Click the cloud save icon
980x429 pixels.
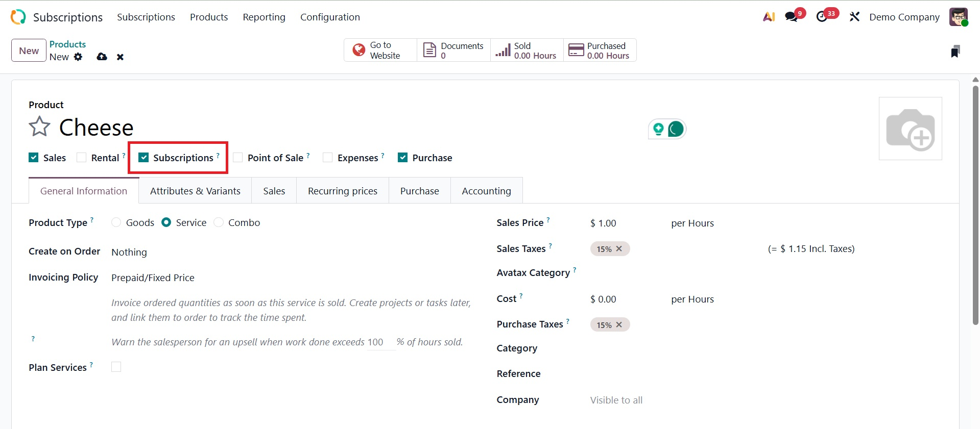[102, 57]
